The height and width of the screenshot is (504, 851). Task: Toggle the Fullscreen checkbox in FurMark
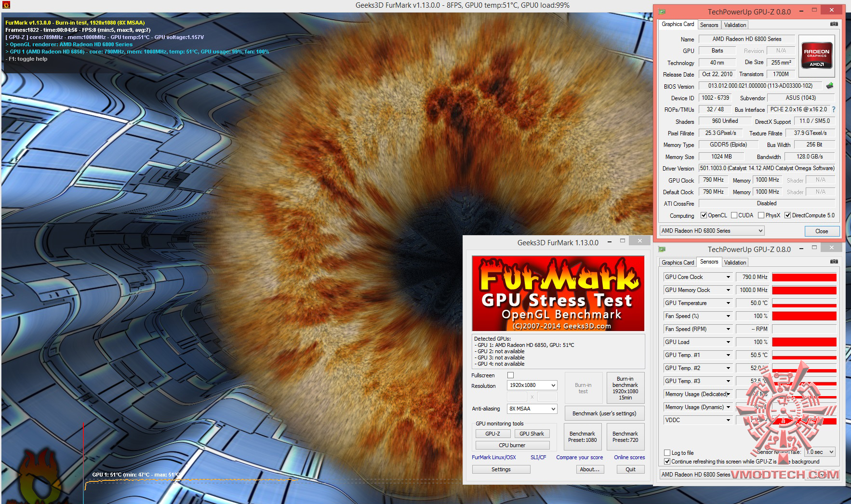coord(511,375)
